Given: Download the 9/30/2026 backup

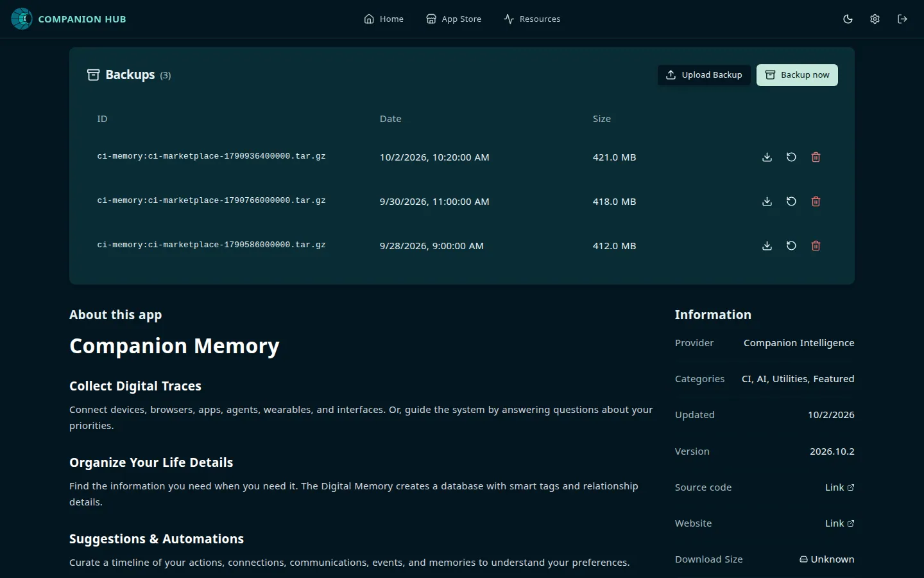Looking at the screenshot, I should (x=767, y=202).
